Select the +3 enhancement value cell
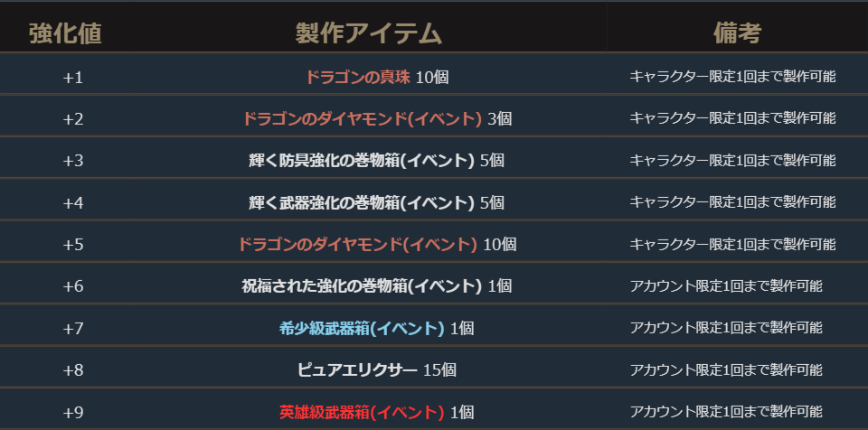 [72, 161]
